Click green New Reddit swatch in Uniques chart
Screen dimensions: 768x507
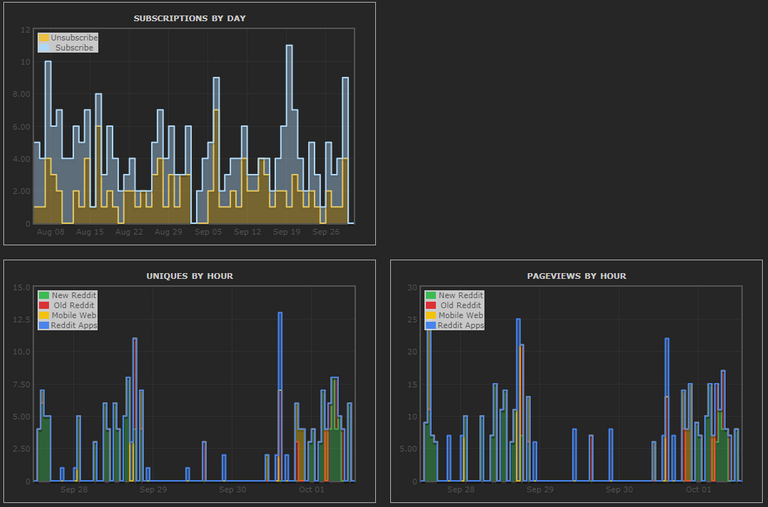[x=44, y=295]
